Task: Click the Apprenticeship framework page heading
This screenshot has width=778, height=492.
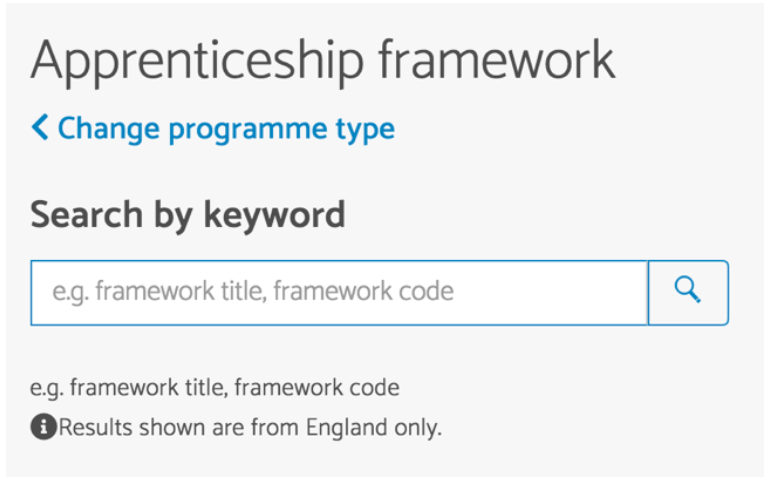Action: [x=323, y=62]
